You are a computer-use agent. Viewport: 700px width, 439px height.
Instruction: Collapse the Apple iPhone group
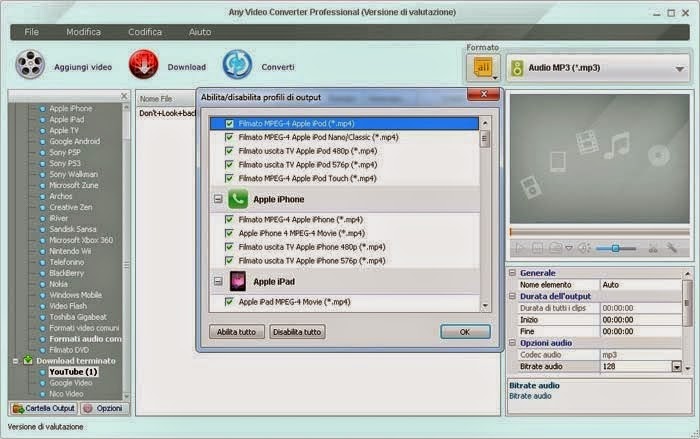tap(218, 199)
